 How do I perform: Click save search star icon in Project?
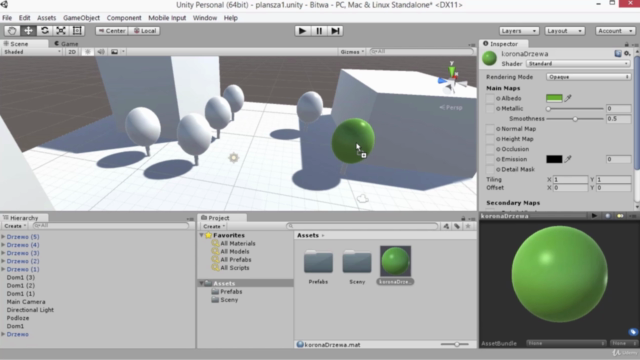tap(468, 226)
